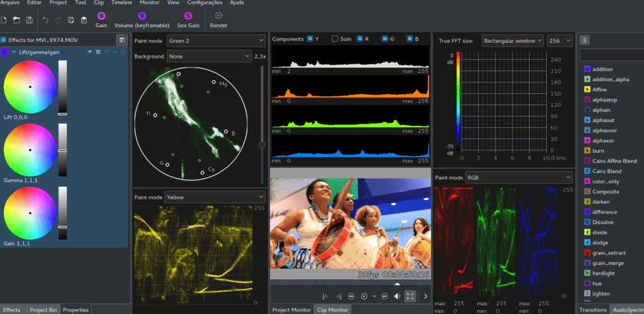Click the save project icon
The width and height of the screenshot is (644, 314).
coord(29,20)
